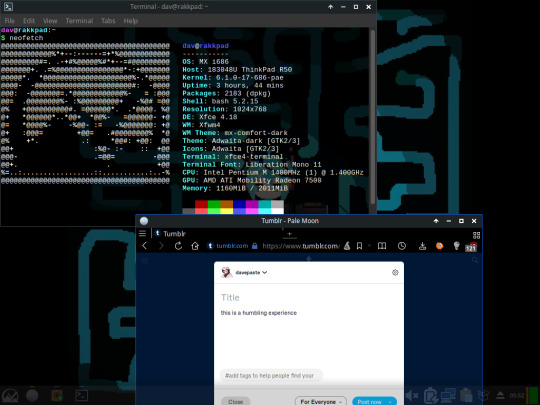Open a new tab with the plus button

[290, 234]
